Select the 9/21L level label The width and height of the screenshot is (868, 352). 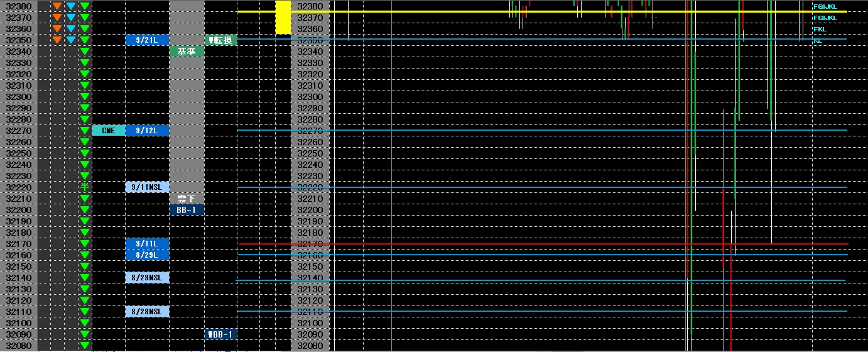pos(147,40)
